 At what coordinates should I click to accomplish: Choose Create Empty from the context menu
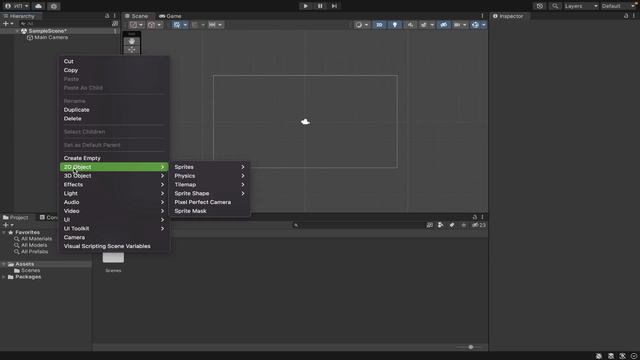coord(114,158)
